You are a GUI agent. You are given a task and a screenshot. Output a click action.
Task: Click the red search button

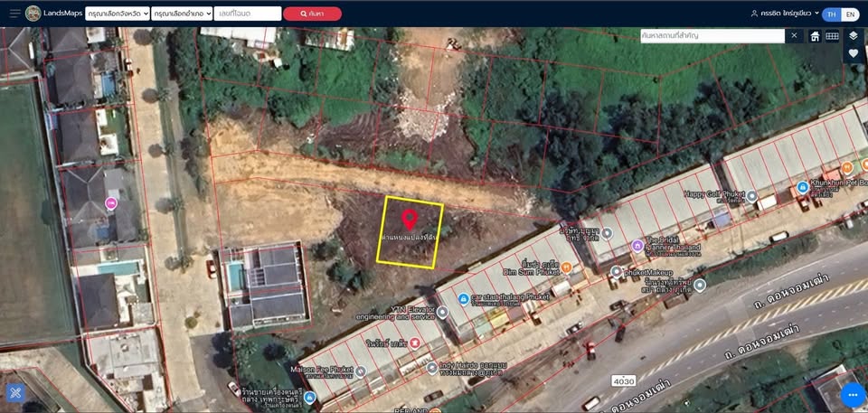[312, 14]
